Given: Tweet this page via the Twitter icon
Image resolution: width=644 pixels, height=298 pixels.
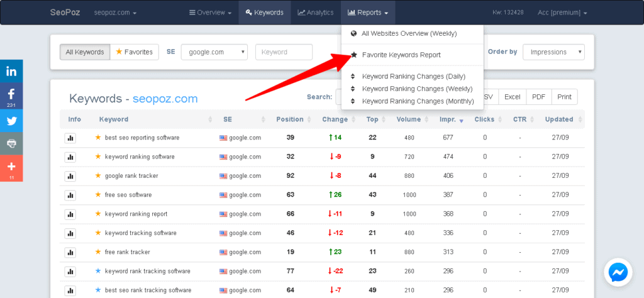Looking at the screenshot, I should [11, 121].
